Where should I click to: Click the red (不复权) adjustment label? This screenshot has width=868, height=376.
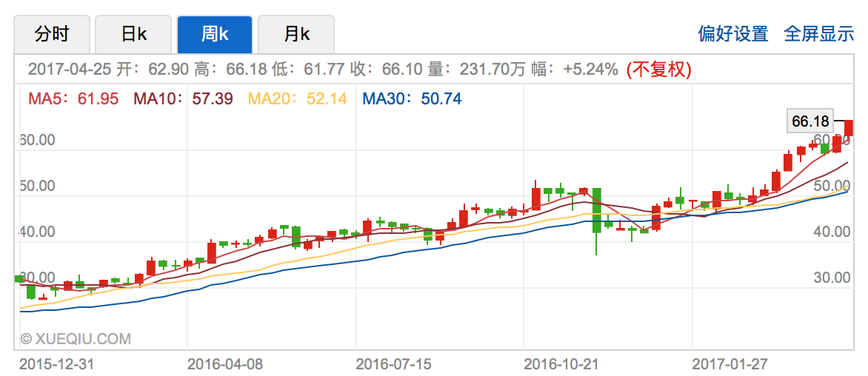click(x=658, y=70)
